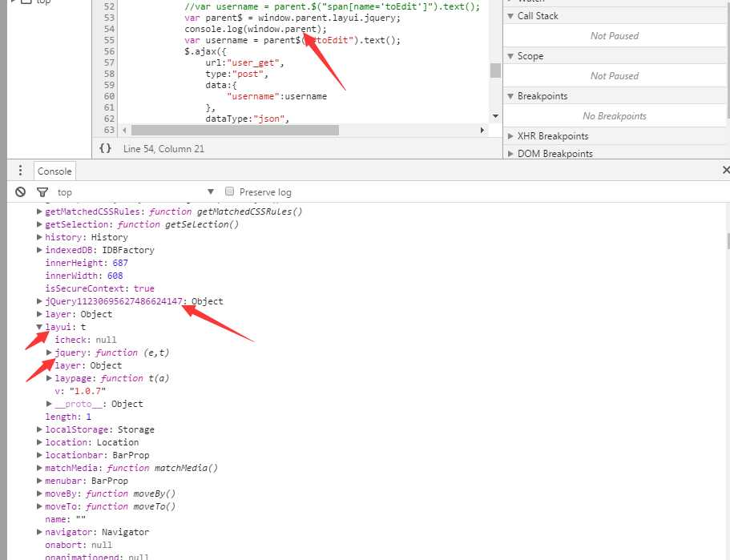The height and width of the screenshot is (560, 730).
Task: Click the dataType:"json" code line
Action: click(x=248, y=119)
